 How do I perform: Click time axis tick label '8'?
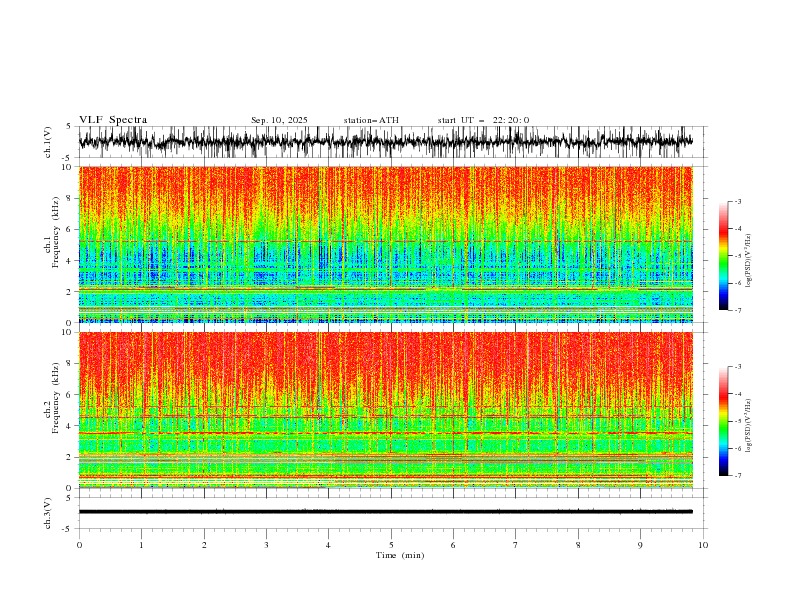click(x=578, y=545)
